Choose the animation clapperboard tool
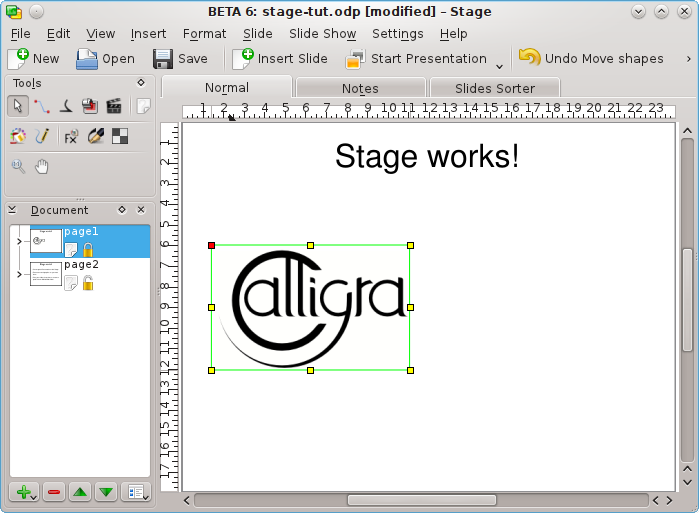This screenshot has height=513, width=699. pyautogui.click(x=113, y=105)
